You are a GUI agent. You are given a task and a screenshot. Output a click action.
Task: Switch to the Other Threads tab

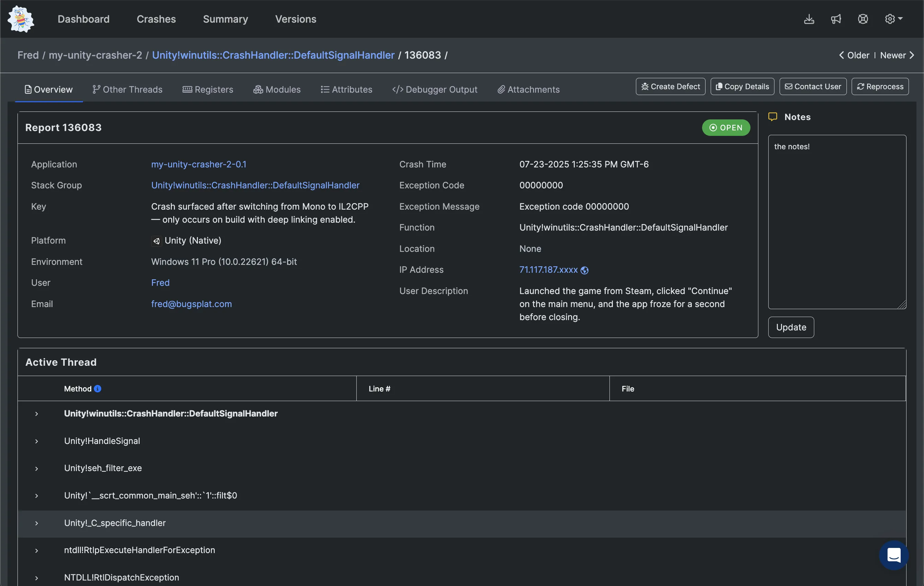[x=127, y=90]
